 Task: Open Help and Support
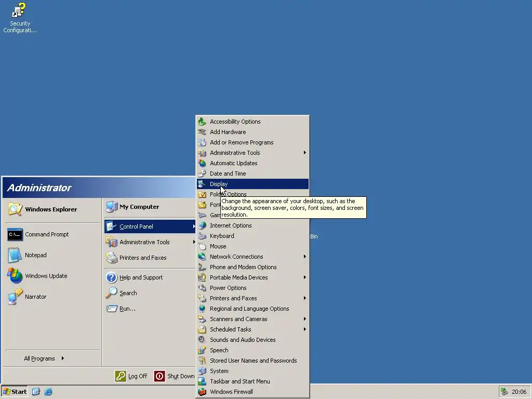[150, 277]
